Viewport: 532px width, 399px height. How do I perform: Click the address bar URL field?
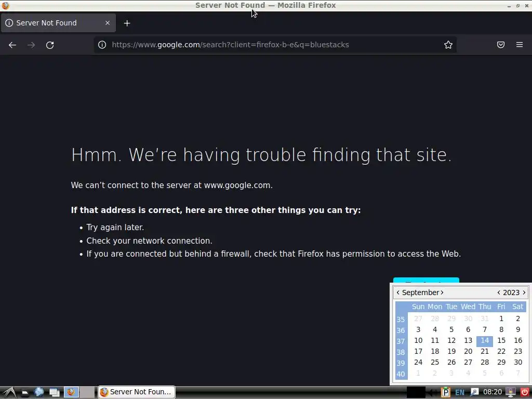point(275,45)
